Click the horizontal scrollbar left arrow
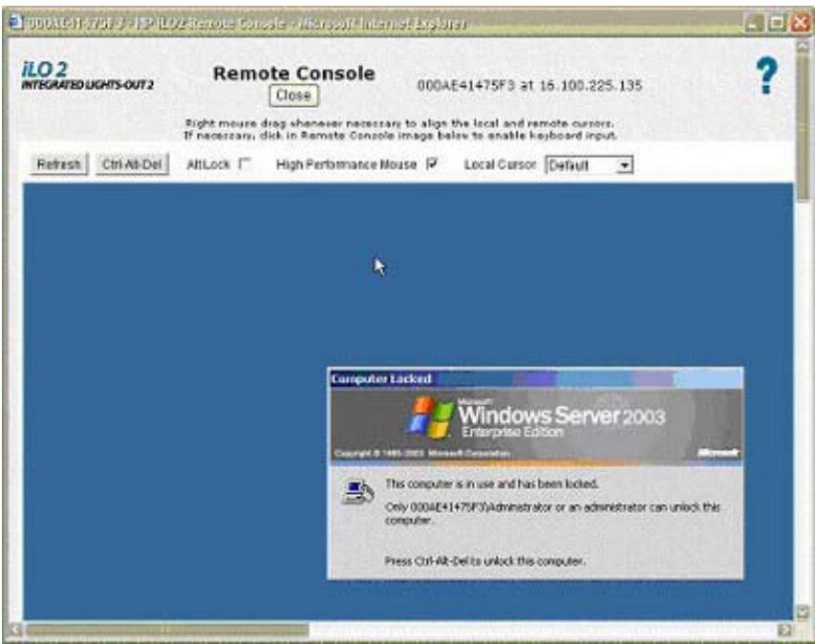 point(15,630)
